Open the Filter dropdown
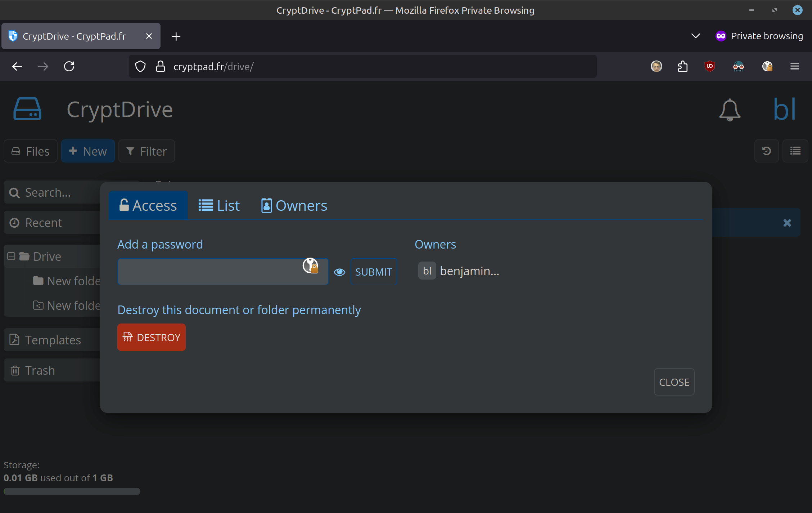This screenshot has width=812, height=513. click(146, 151)
